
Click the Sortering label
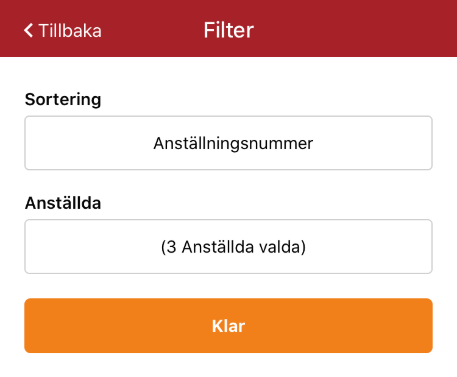(x=63, y=99)
